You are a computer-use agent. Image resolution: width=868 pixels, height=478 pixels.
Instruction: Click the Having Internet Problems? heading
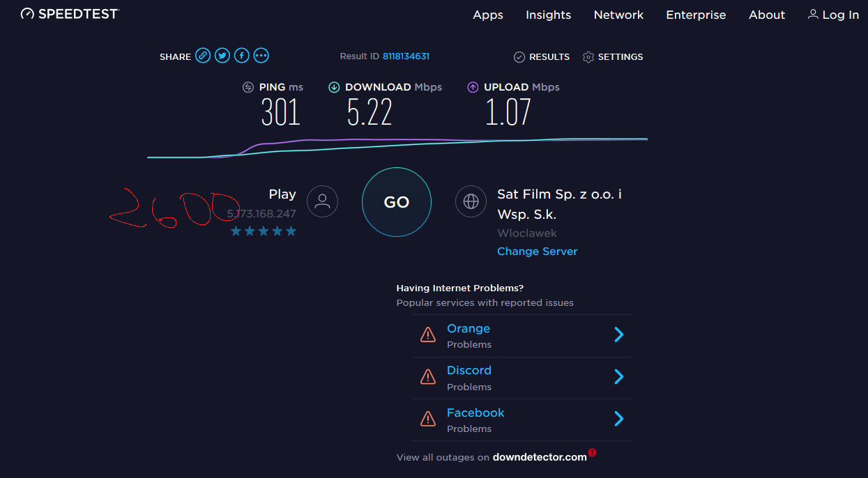(460, 288)
